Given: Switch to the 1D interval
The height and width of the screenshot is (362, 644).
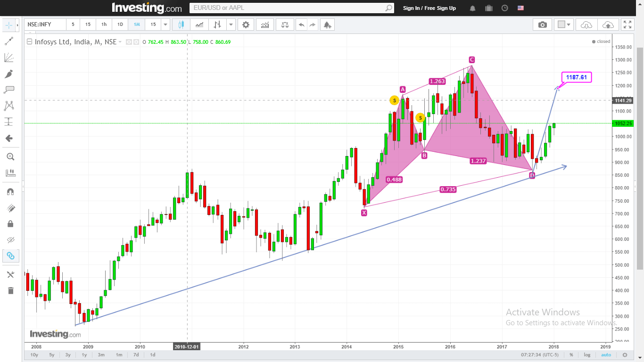Looking at the screenshot, I should coord(120,25).
